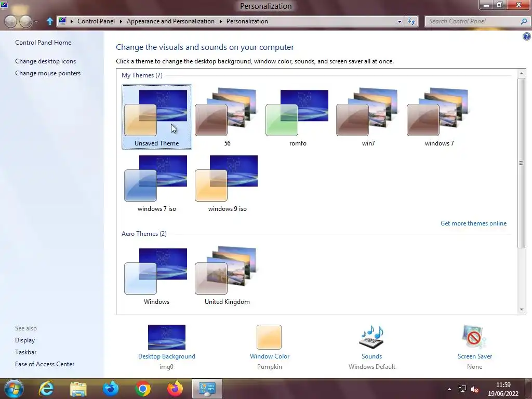Click the Back navigation button
Viewport: 532px width, 399px height.
point(10,21)
